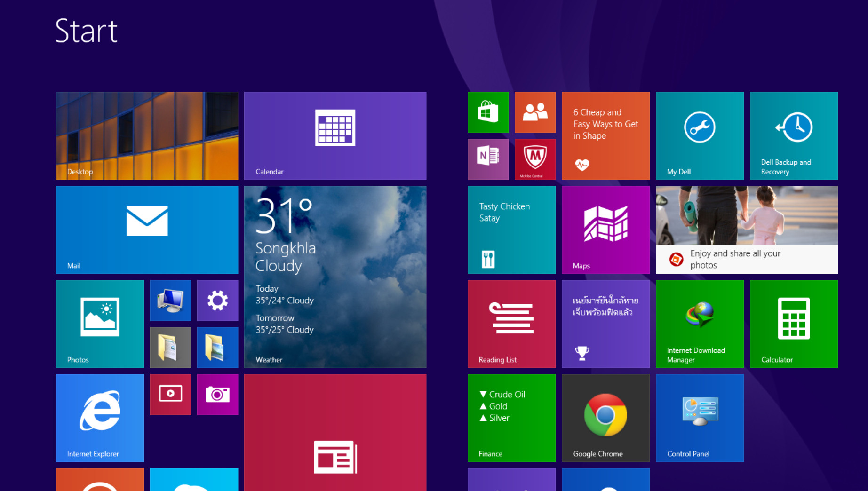This screenshot has height=491, width=868.
Task: Open the People tile
Action: coord(535,112)
